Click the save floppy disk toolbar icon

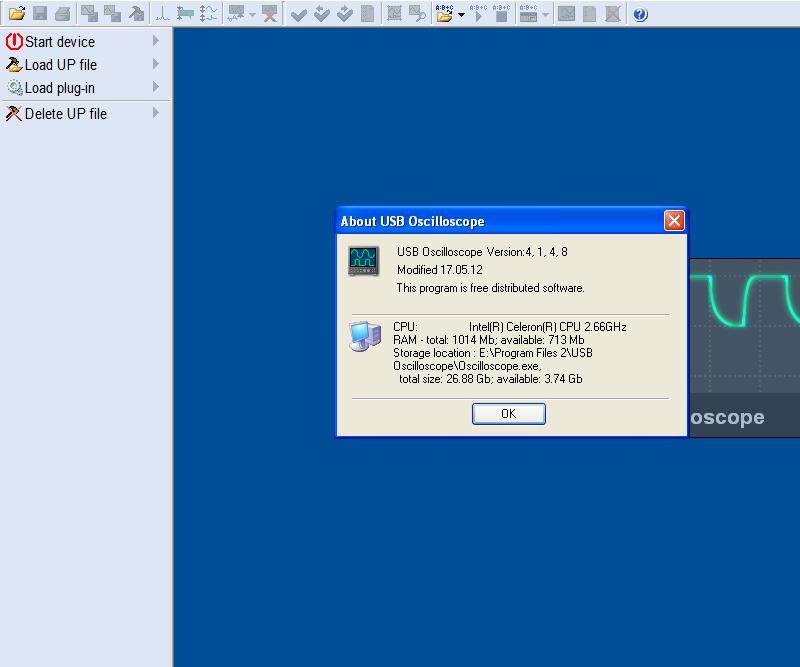[x=40, y=13]
